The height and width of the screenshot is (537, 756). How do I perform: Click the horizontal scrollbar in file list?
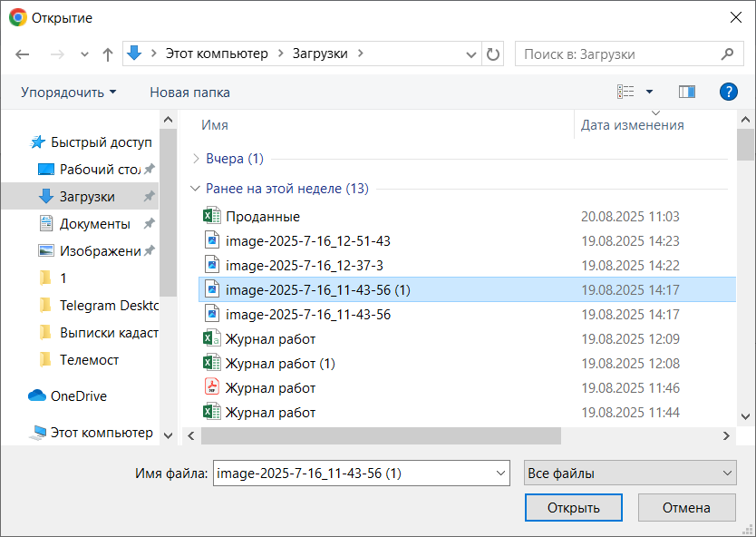click(381, 436)
